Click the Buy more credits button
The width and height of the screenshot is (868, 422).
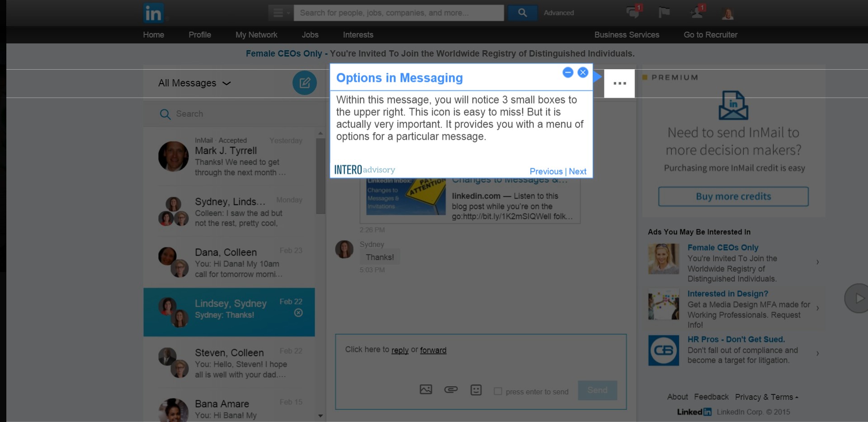click(733, 196)
